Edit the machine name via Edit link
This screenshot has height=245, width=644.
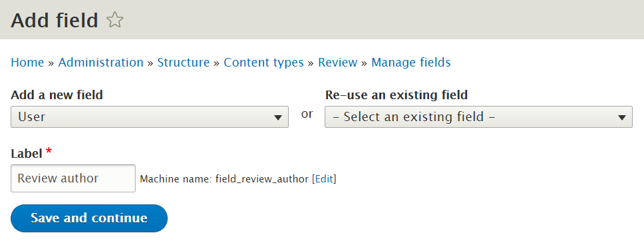[323, 179]
